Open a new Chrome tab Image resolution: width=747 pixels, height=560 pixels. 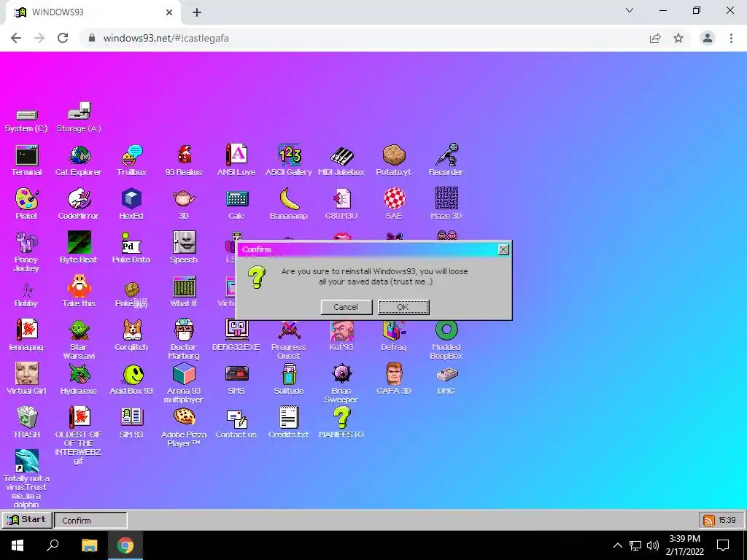point(197,12)
